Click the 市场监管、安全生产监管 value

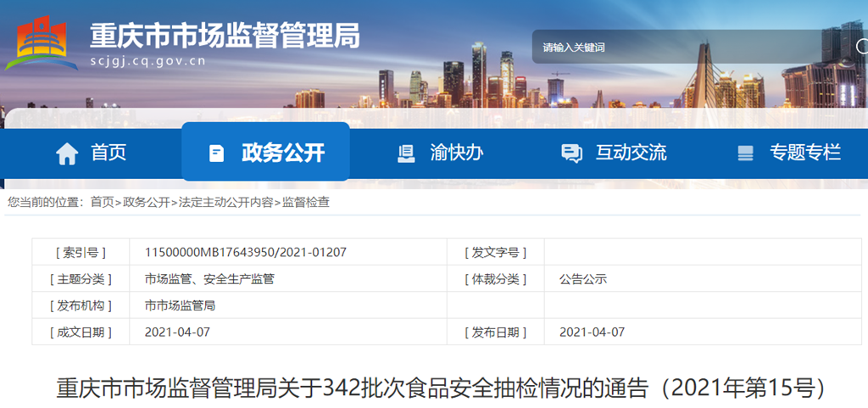pyautogui.click(x=209, y=279)
